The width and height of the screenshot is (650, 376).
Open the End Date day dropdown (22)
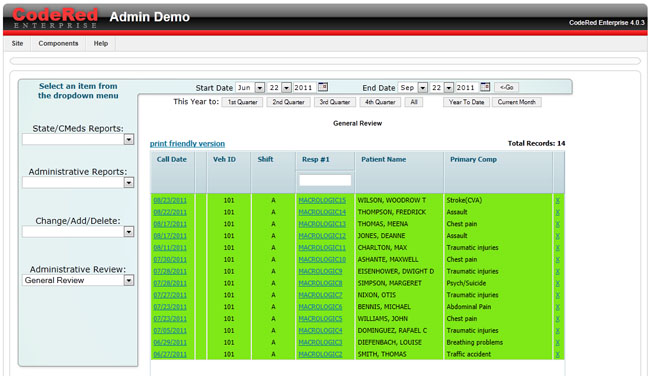(x=449, y=88)
